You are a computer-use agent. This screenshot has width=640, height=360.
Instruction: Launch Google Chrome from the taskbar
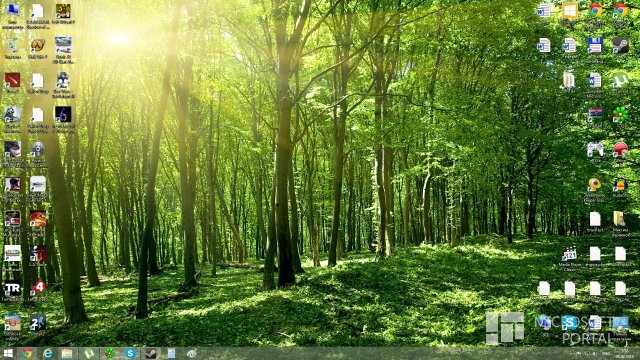27,353
